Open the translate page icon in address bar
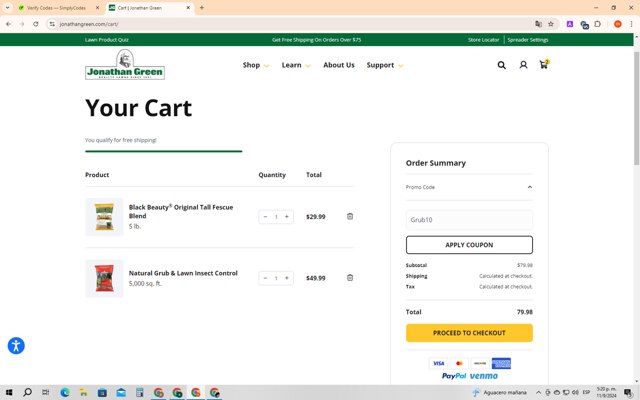 (538, 24)
